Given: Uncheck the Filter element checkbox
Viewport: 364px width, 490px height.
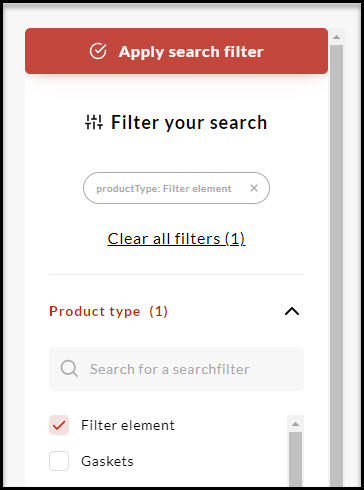Looking at the screenshot, I should (x=59, y=425).
